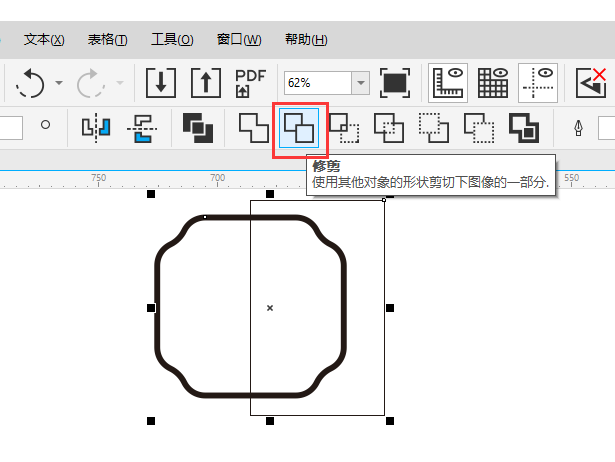Click the outline pen nib icon
The width and height of the screenshot is (615, 462).
click(578, 128)
